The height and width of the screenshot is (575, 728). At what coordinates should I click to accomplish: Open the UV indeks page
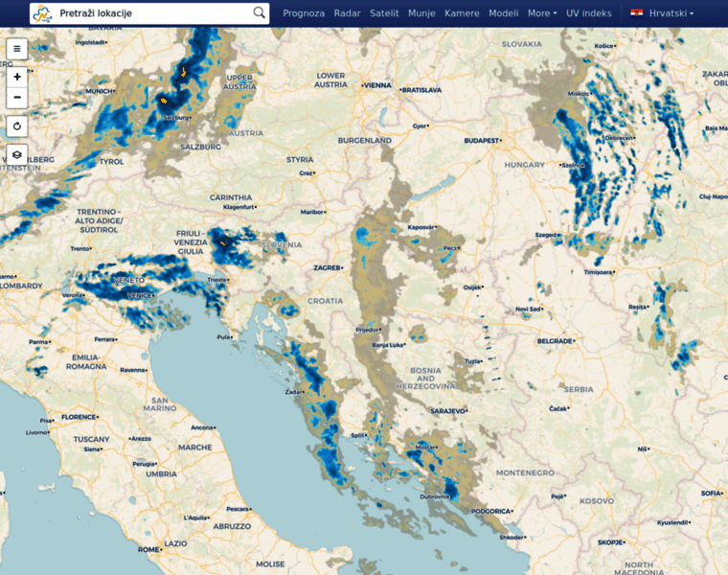589,13
